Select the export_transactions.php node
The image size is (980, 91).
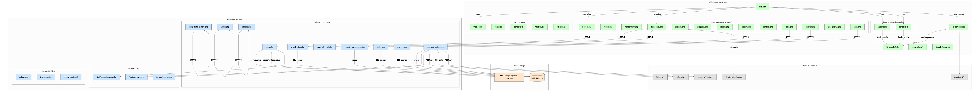355,47
